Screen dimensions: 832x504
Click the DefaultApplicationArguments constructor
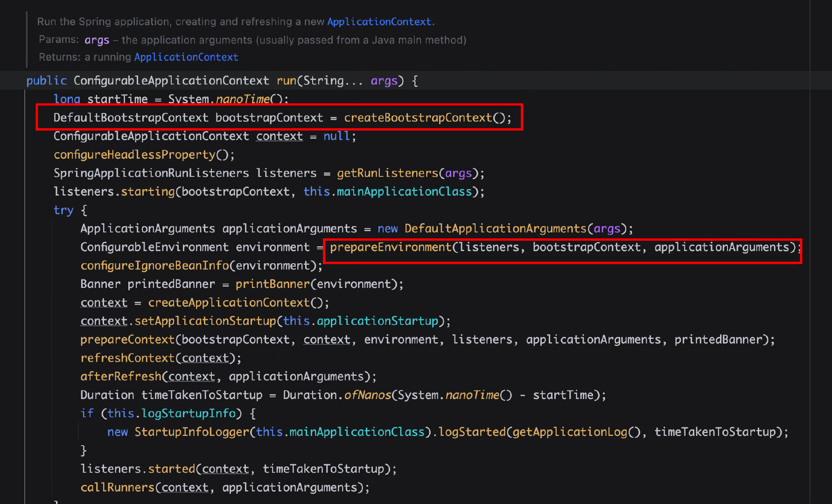tap(496, 229)
